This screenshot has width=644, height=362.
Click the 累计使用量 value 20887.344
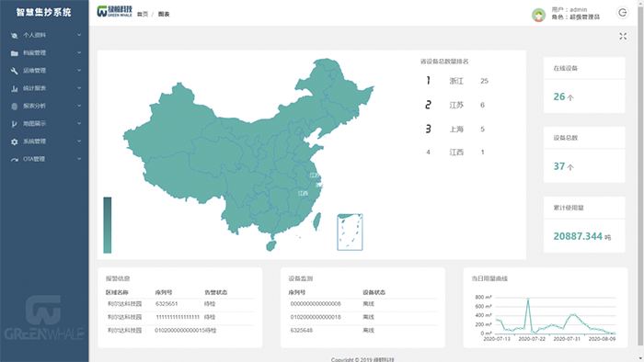tap(578, 236)
